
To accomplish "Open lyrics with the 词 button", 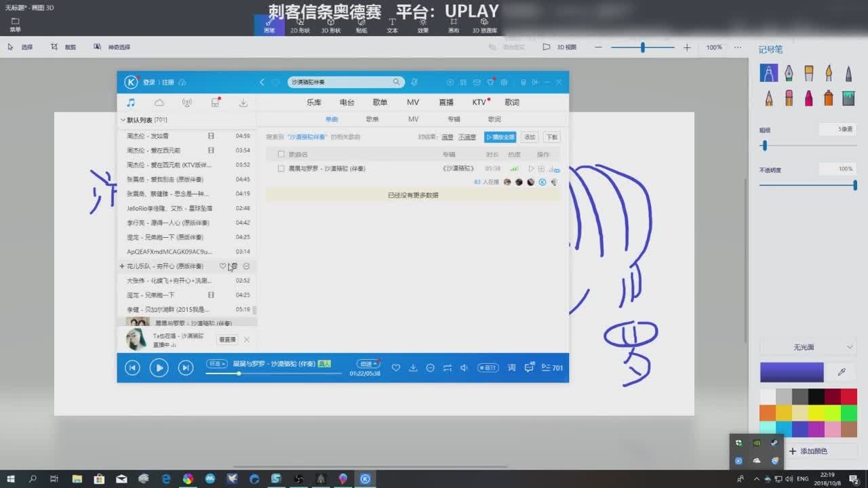I will pos(511,367).
